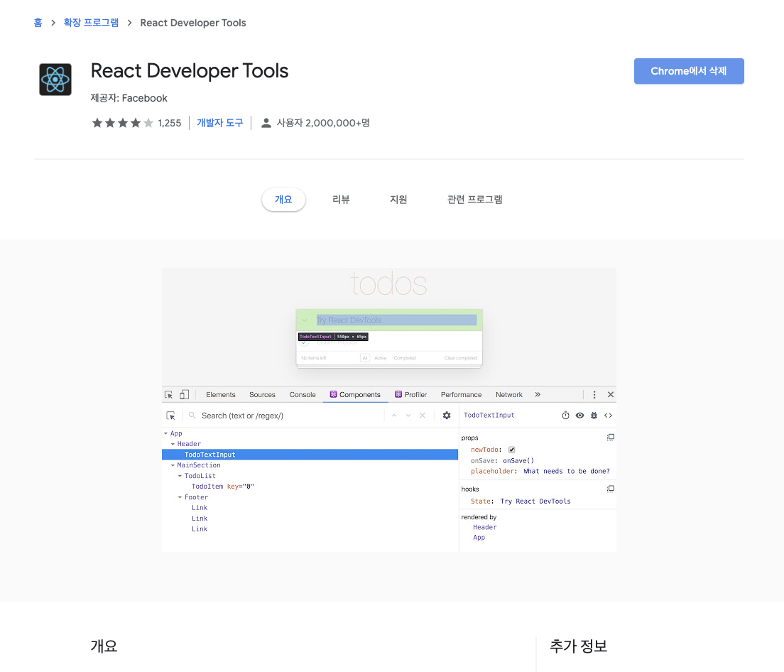This screenshot has height=672, width=784.
Task: Click the Chrome에서 삭제 button
Action: click(689, 71)
